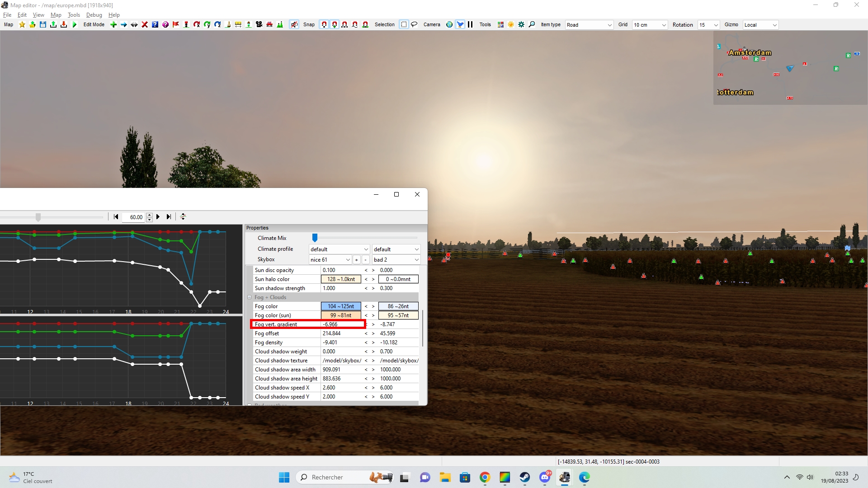Click the red X delete item tool
Viewport: 868px width, 488px height.
pos(145,25)
